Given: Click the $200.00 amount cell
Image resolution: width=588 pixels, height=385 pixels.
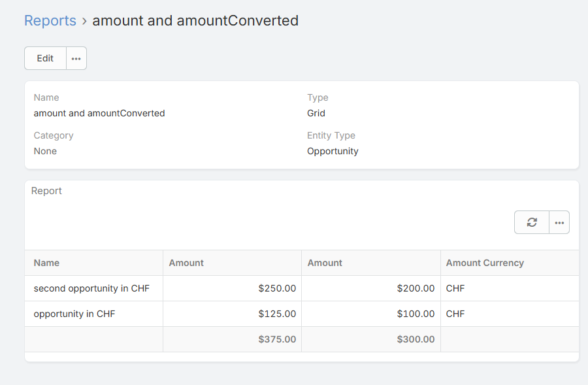Looking at the screenshot, I should pos(416,288).
